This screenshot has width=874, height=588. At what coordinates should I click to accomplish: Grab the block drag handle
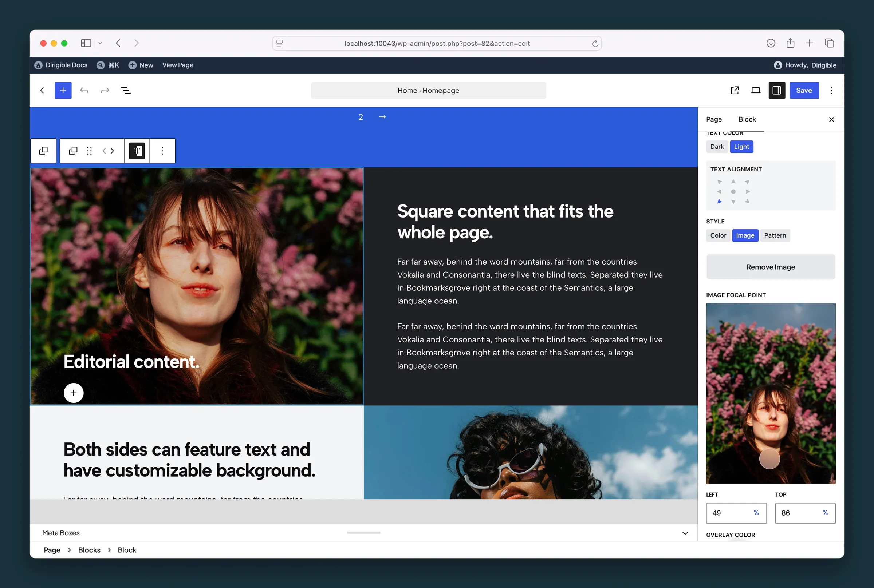[x=89, y=151]
